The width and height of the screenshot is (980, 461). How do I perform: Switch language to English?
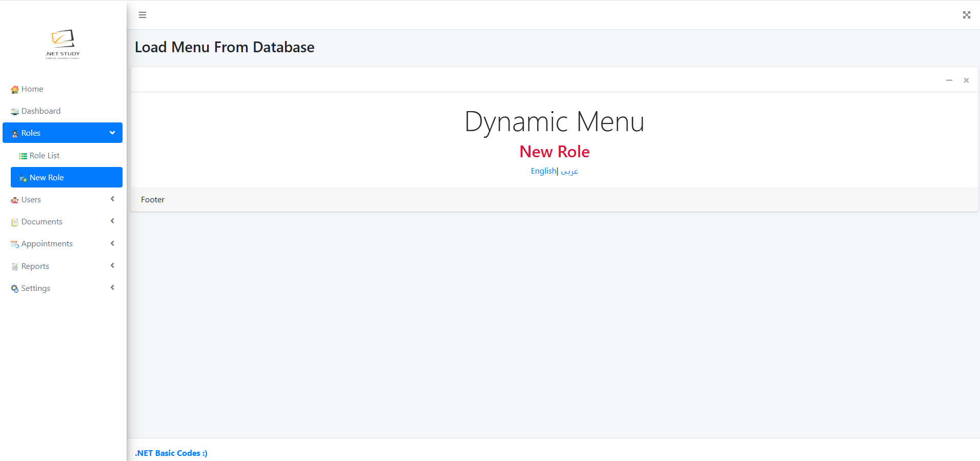[543, 171]
